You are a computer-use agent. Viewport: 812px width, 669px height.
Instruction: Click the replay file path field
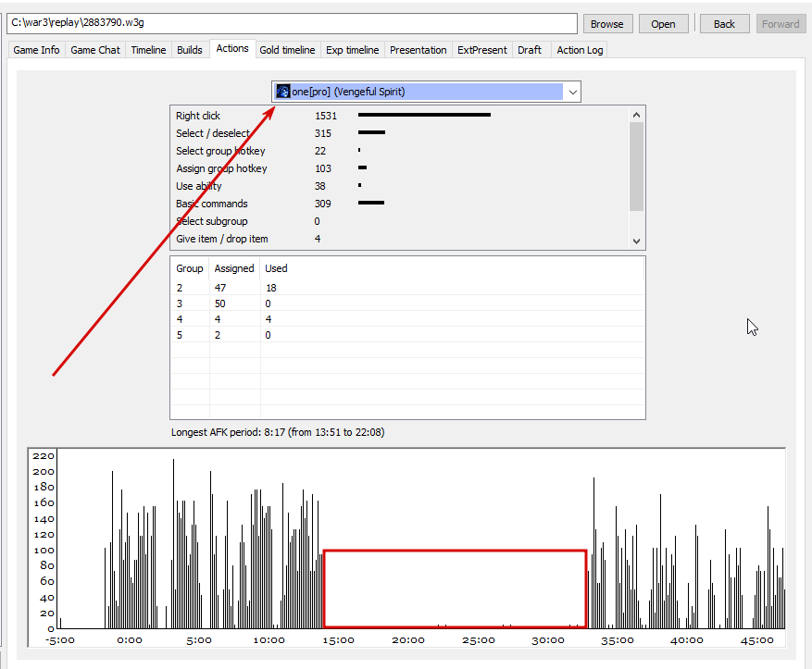[292, 23]
